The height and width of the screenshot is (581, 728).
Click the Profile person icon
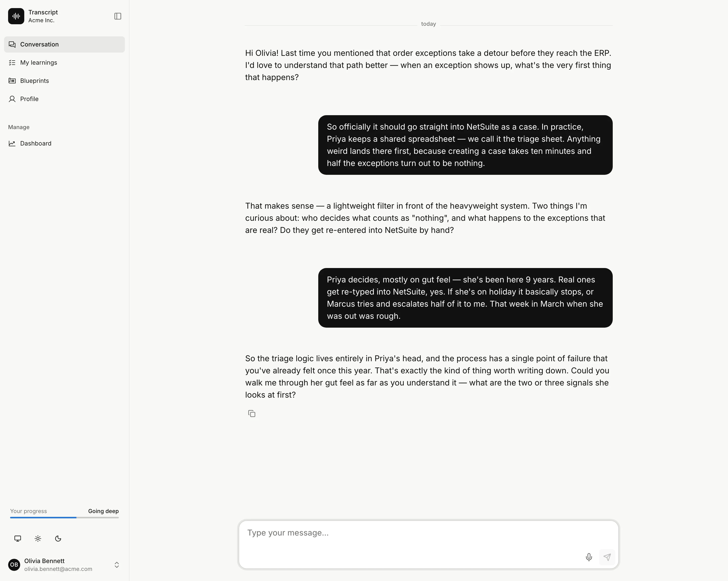click(12, 99)
